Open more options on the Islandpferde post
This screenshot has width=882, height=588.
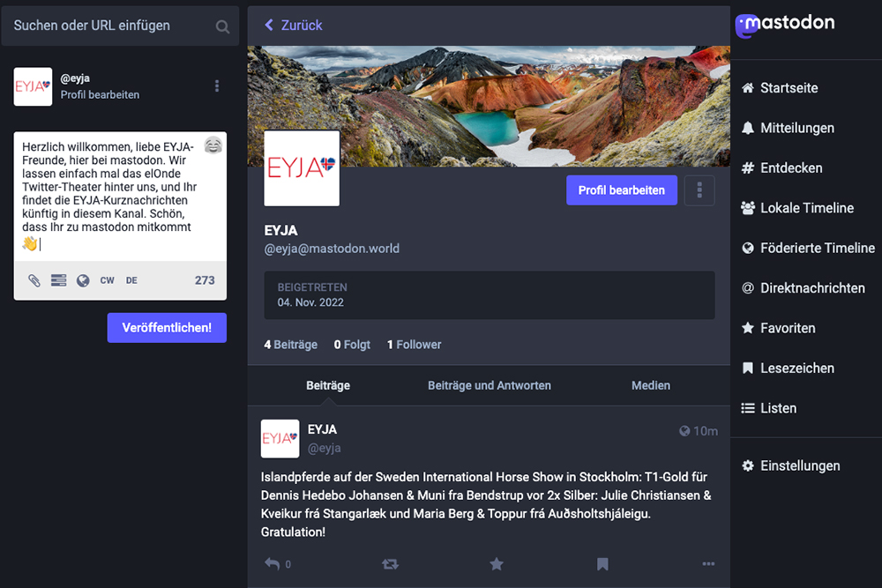coord(708,564)
